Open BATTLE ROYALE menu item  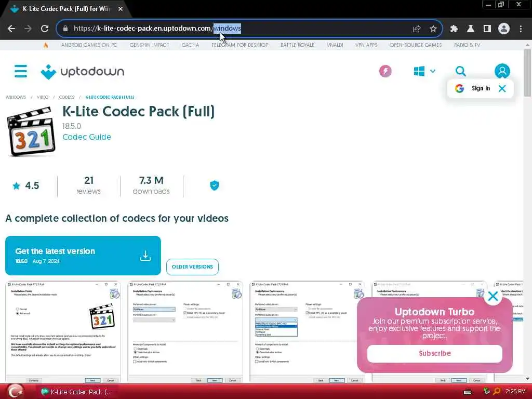pos(297,45)
